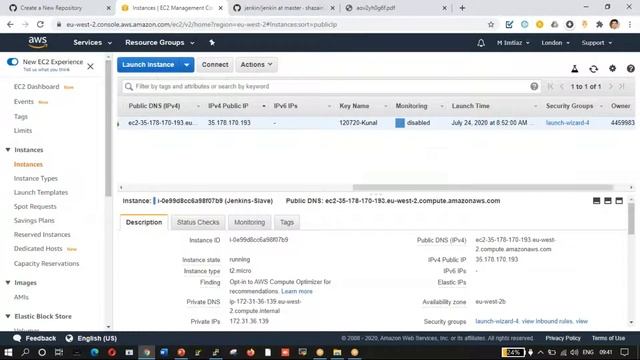Focus the instance filter search field
The image size is (640, 360).
(331, 87)
